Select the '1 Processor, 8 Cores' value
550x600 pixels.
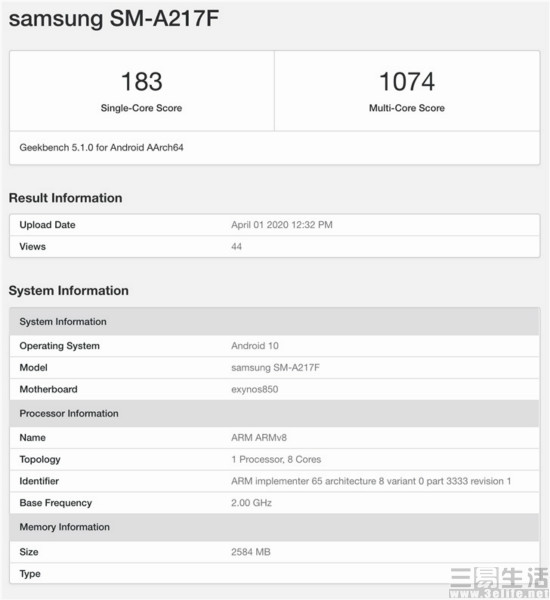276,460
